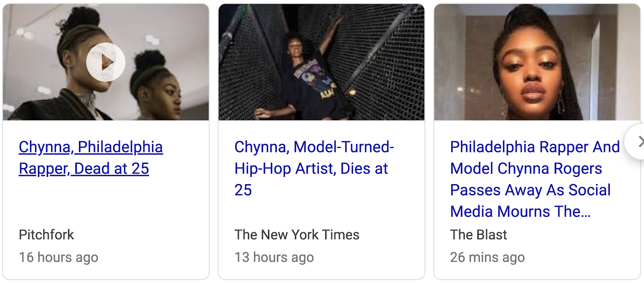Screen dimensions: 644x283
Task: Open 'Chynna, Model-Turned-Hip-Hop Artist, Dies at 25' headline
Action: [x=314, y=168]
